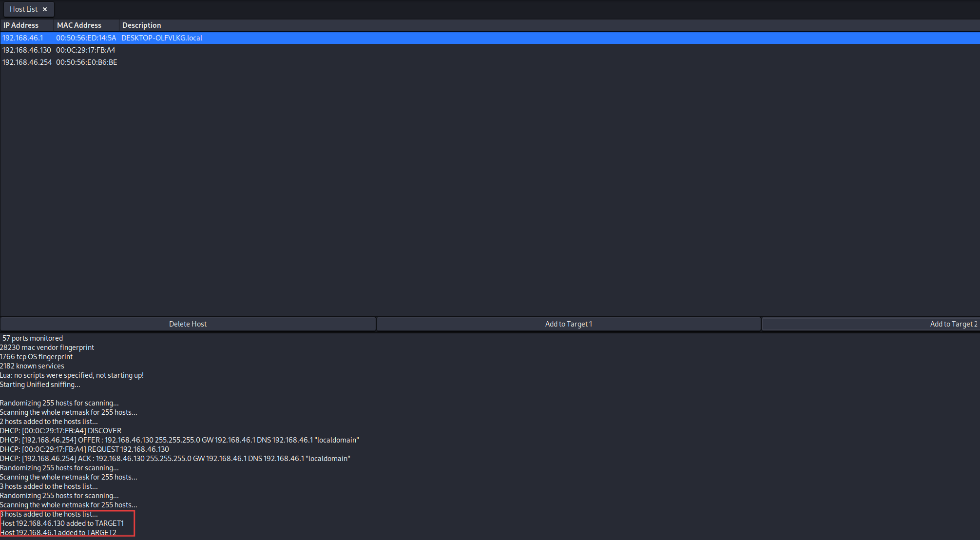Click log line about TARGET2 host added

58,533
